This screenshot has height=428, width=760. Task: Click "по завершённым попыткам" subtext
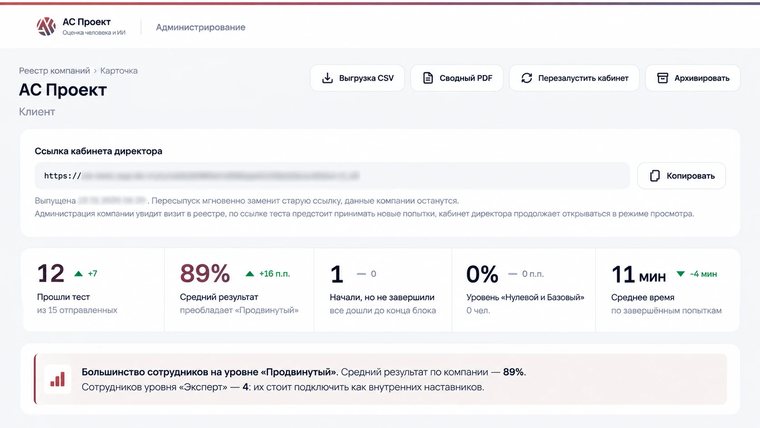pyautogui.click(x=666, y=310)
